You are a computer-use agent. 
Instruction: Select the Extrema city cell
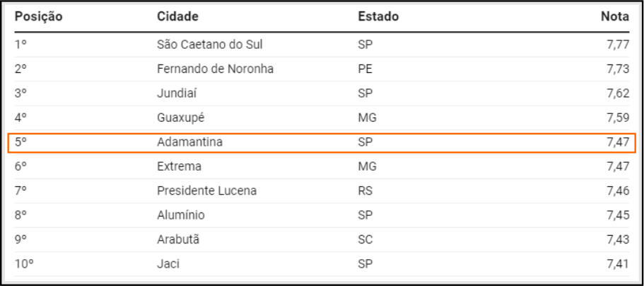179,166
